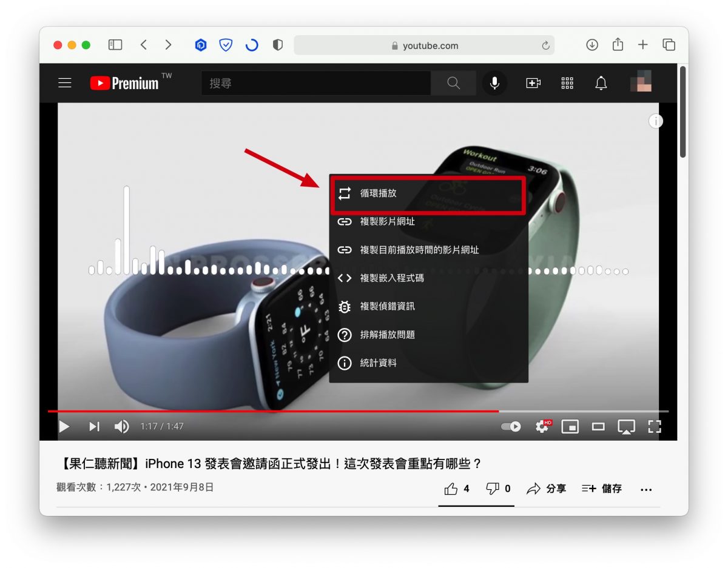Click the page vertical scrollbar

683,112
